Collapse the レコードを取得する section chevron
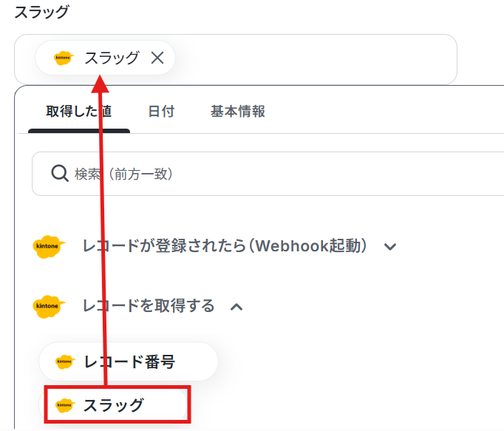504x431 pixels. tap(236, 307)
